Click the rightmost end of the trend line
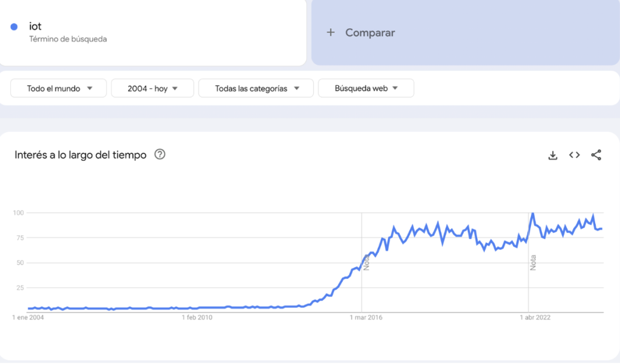 coord(602,229)
